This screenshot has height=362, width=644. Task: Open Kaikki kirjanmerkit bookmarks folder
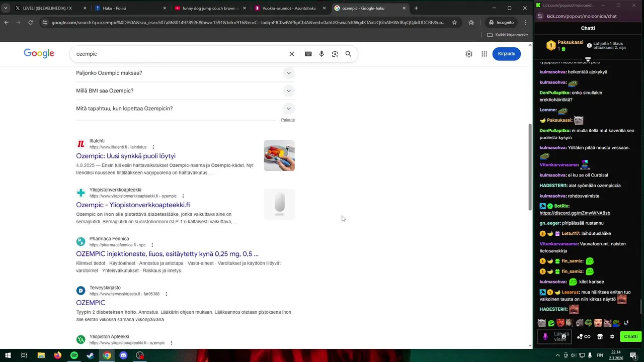pos(507,35)
